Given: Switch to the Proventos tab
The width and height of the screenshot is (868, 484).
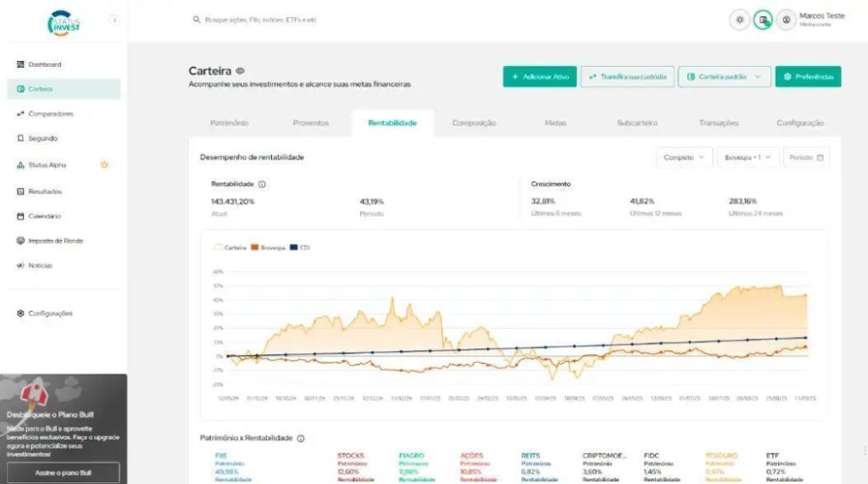Looking at the screenshot, I should pyautogui.click(x=310, y=123).
